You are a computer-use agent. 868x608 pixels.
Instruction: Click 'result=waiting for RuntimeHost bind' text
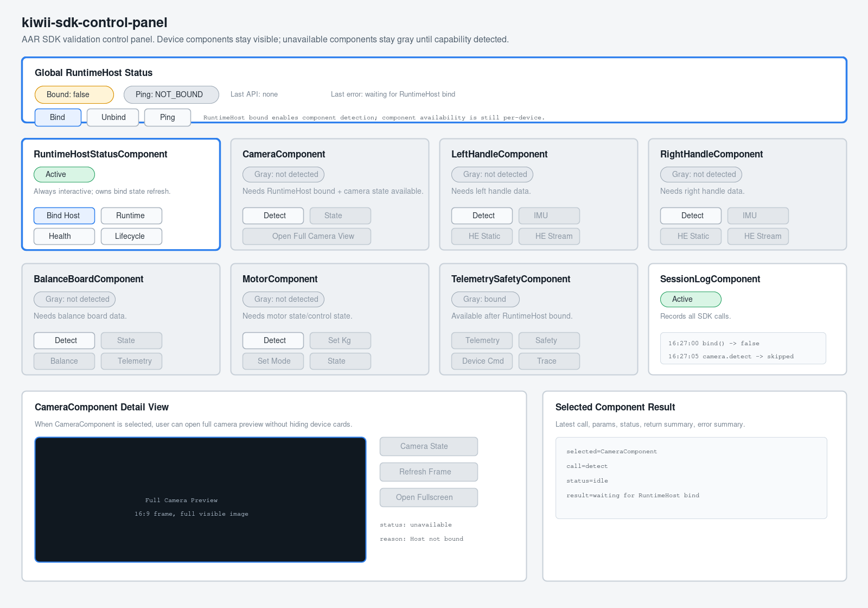[633, 495]
